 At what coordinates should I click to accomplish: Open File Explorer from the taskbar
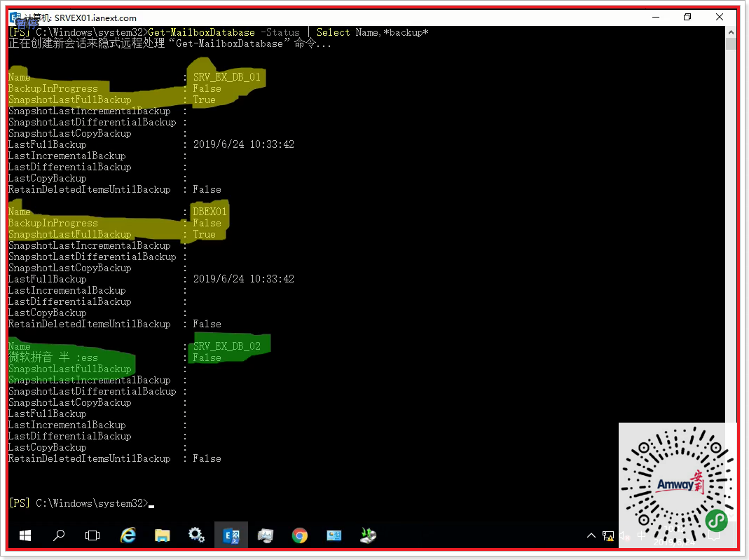(163, 535)
